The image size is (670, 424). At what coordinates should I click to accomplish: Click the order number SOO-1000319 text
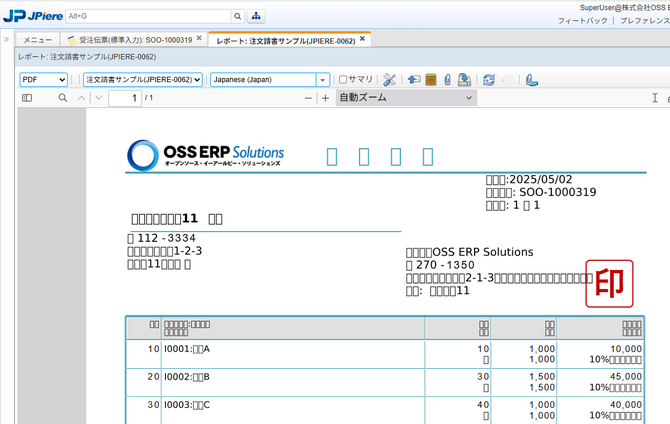[x=558, y=192]
